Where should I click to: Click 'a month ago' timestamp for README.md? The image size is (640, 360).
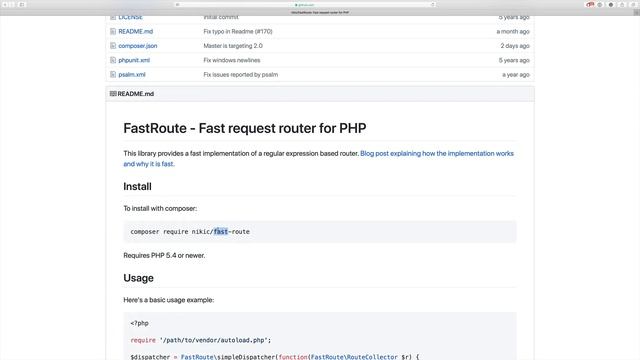click(513, 31)
